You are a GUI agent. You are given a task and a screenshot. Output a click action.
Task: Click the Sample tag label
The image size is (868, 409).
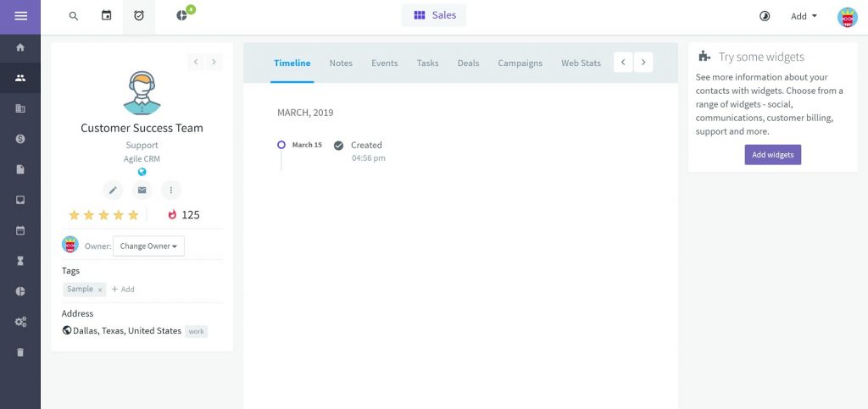click(81, 289)
